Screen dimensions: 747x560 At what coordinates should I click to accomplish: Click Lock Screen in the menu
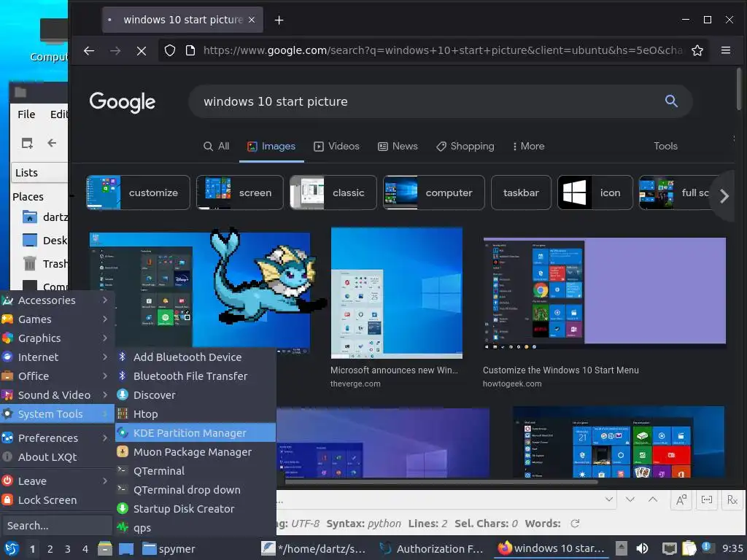[x=57, y=500]
